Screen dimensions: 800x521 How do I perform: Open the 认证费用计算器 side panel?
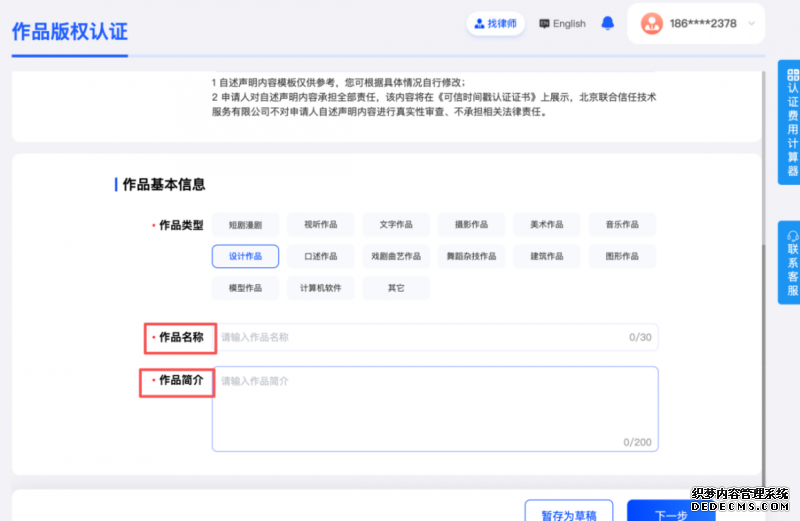point(790,122)
